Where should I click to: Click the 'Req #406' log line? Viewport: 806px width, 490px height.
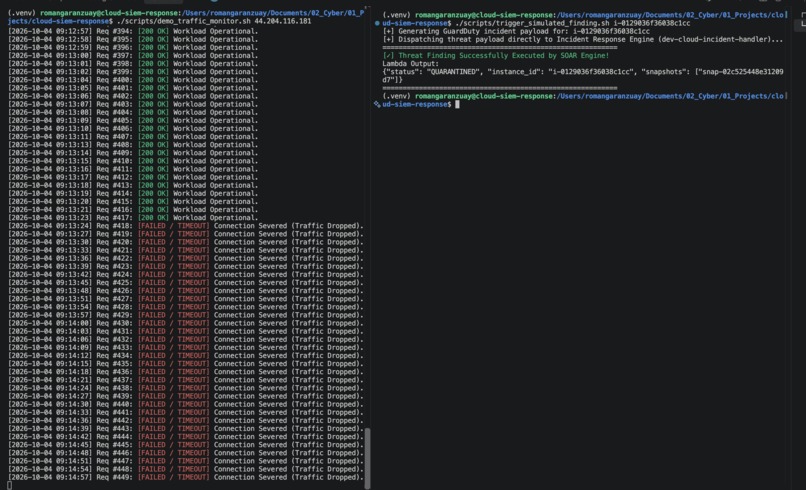(x=133, y=129)
